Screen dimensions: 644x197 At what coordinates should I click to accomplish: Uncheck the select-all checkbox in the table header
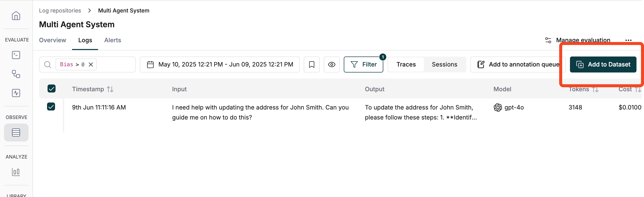point(52,88)
